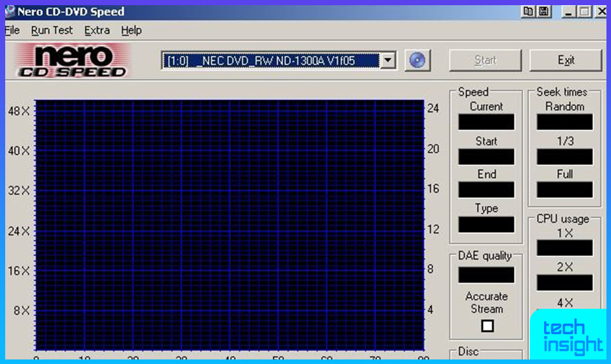Minimize the Nero CD-DVD Speed window

(569, 12)
